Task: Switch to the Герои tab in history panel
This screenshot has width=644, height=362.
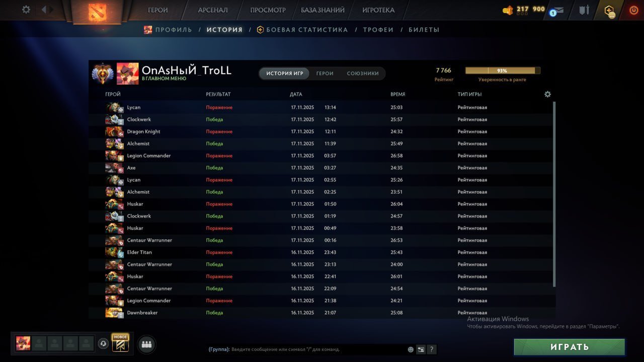Action: pos(325,74)
